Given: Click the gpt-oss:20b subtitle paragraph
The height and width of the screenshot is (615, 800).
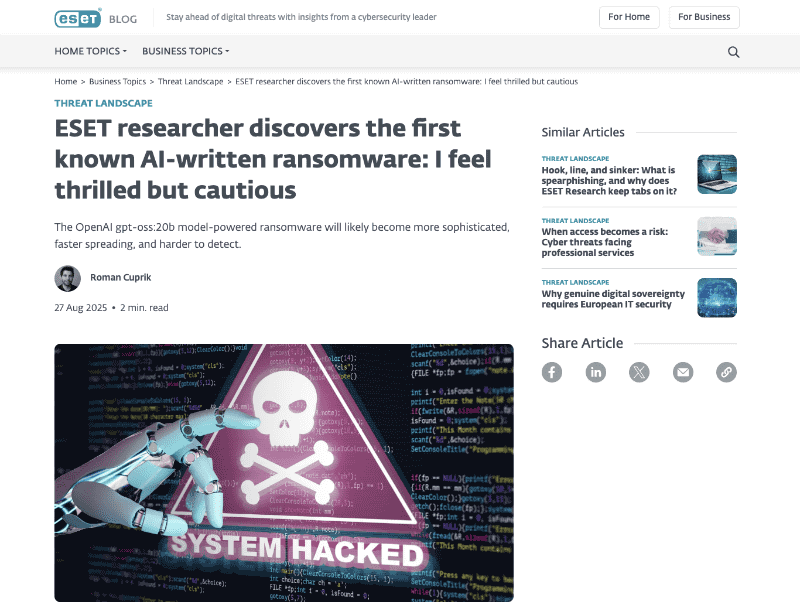Looking at the screenshot, I should pos(282,235).
